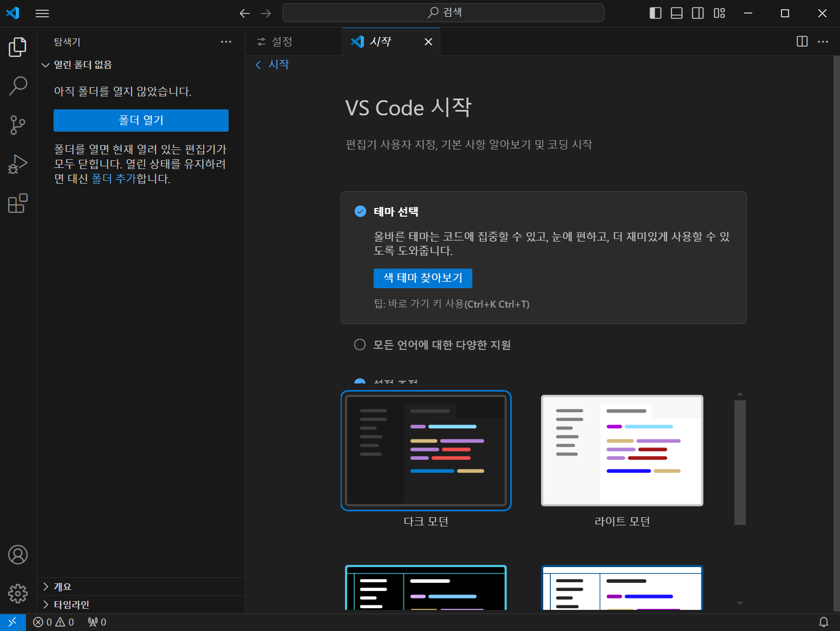Toggle the bottom panel layout icon
Screen dimensions: 840x631
[x=676, y=13]
